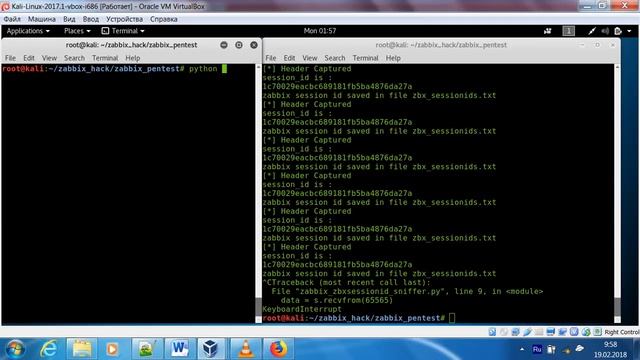Click VirtualBox optical disk status icon
640x360 pixels.
[504, 332]
